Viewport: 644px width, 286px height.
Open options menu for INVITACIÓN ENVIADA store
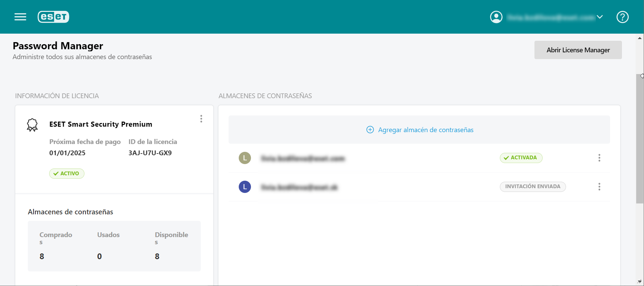point(599,186)
